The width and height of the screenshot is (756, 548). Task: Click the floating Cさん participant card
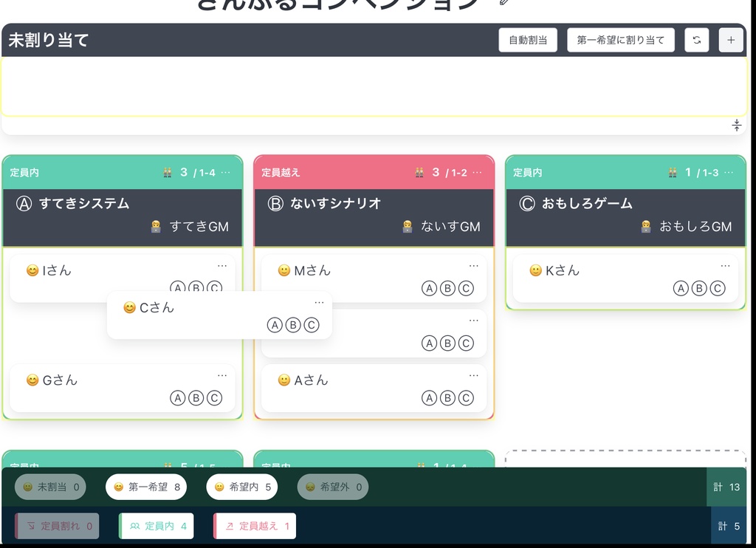[219, 315]
